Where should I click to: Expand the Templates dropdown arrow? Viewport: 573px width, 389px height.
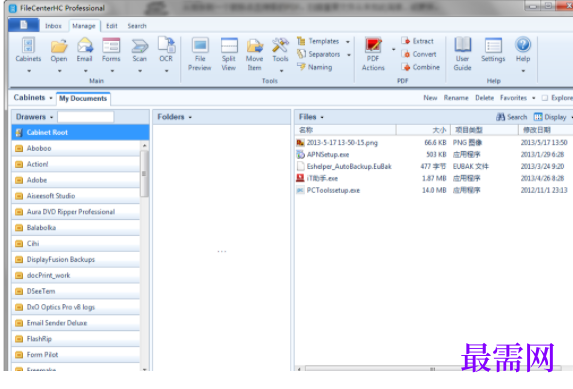tap(348, 42)
